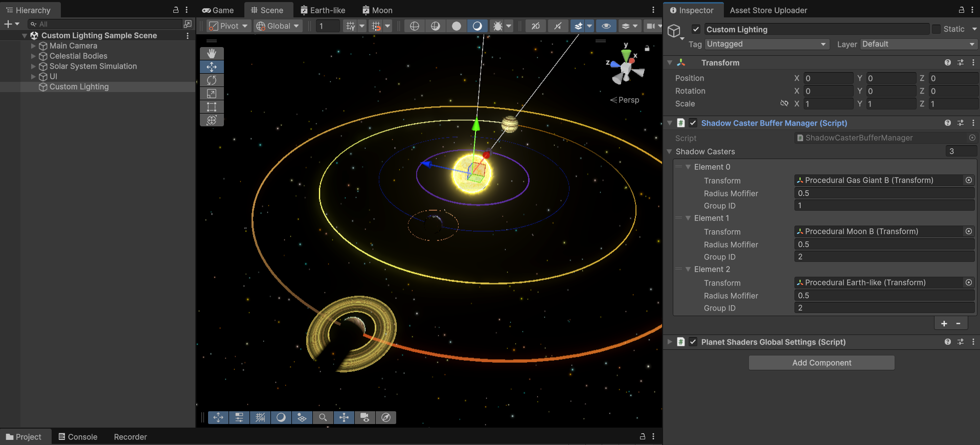Open the Console tab
Viewport: 980px width, 445px height.
[x=78, y=437]
